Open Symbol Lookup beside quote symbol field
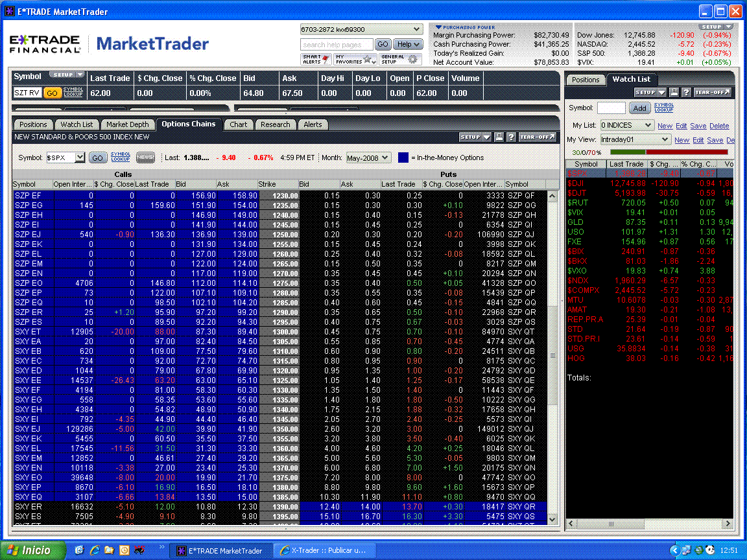The height and width of the screenshot is (560, 747). [73, 92]
